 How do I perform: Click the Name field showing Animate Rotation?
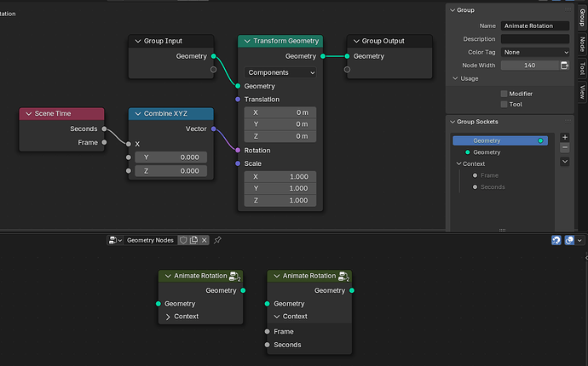535,26
